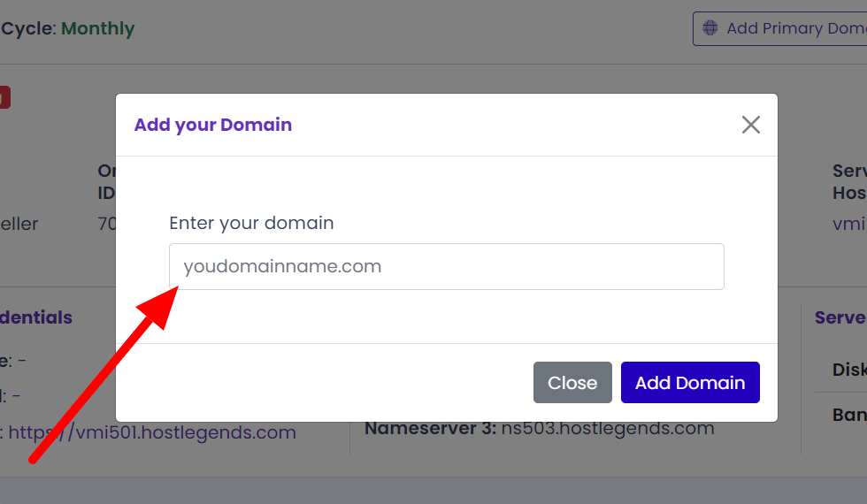The image size is (867, 504).
Task: Click the Credentials section heading
Action: 36,317
